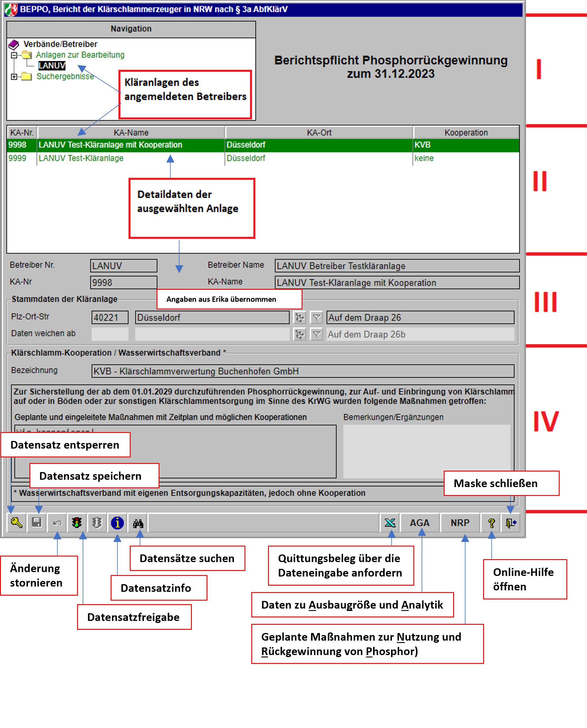Viewport: 587px width, 728px height.
Task: Select row 9999 LANUV Test-Kläranlage
Action: (x=81, y=158)
